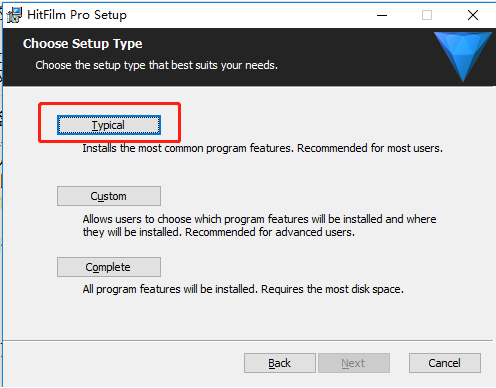The height and width of the screenshot is (388, 496).
Task: Minimize the HitFilm Pro Setup window
Action: click(382, 15)
